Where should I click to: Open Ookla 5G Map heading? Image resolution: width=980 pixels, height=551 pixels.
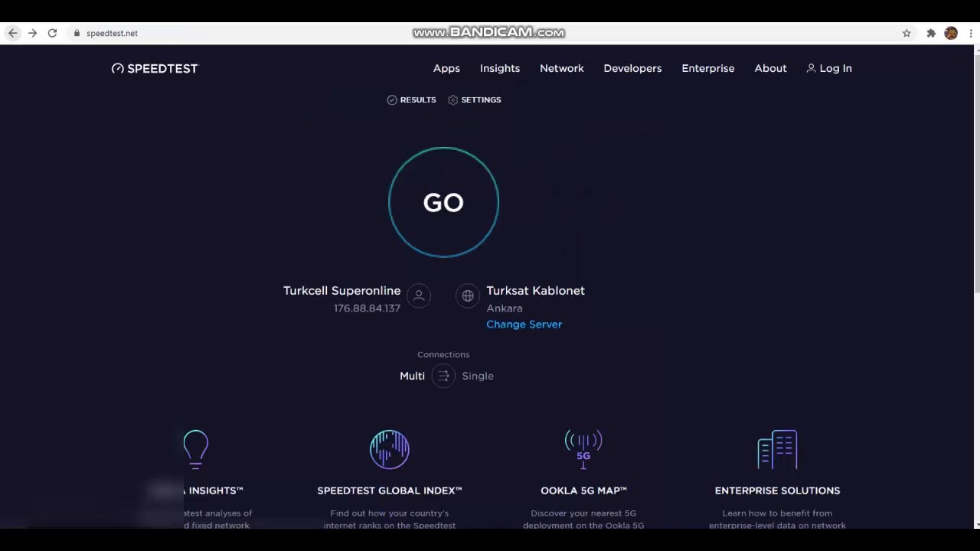(583, 490)
